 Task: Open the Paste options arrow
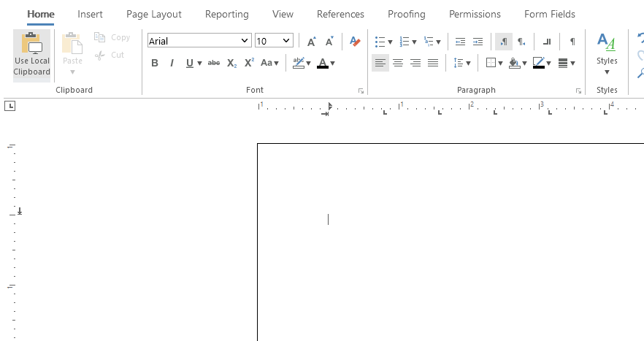[72, 72]
